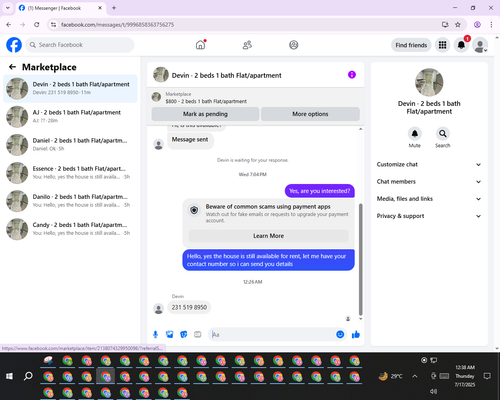
Task: Open the account profile avatar menu
Action: 480,45
